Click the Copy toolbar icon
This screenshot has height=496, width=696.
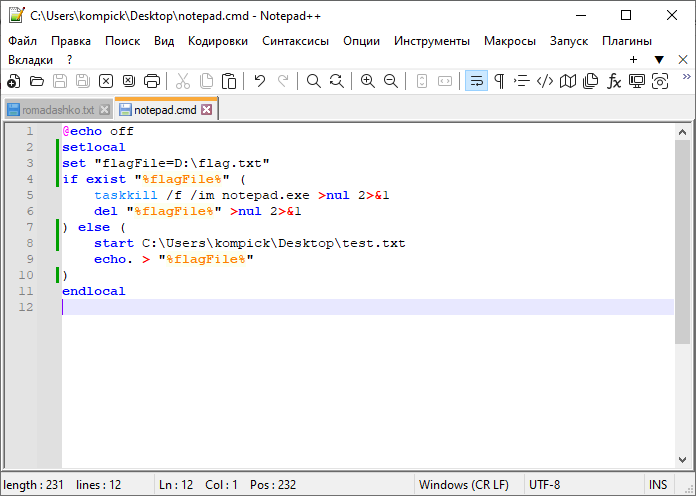(206, 81)
